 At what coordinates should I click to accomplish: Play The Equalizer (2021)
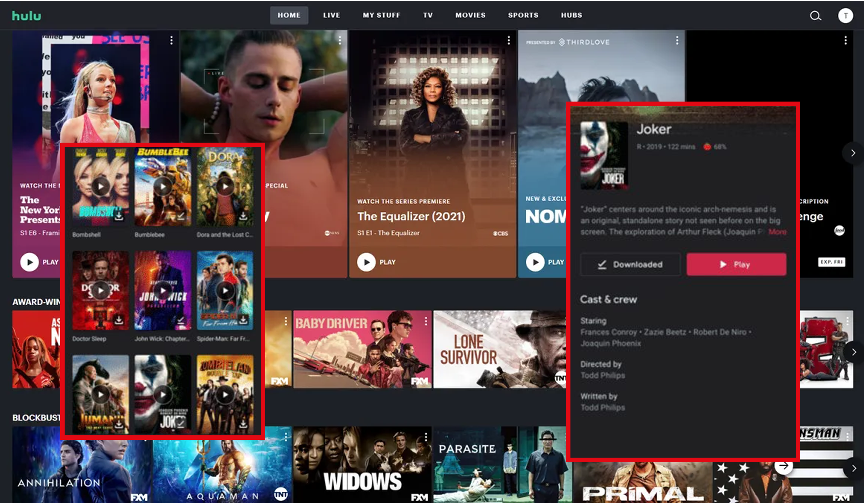click(366, 262)
